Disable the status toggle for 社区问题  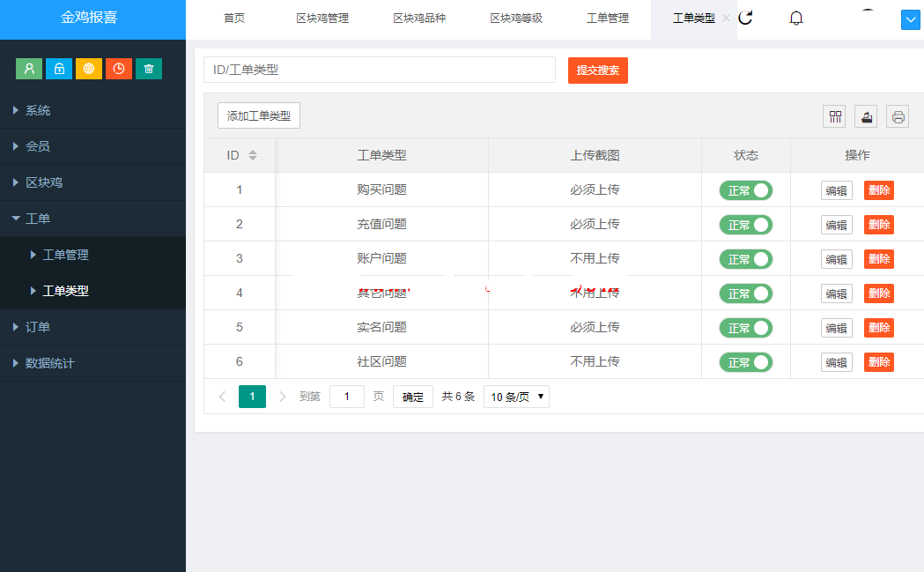tap(746, 361)
